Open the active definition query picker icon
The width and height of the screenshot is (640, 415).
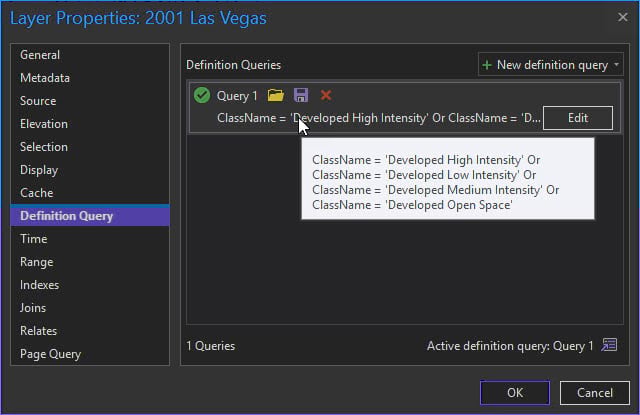point(609,345)
